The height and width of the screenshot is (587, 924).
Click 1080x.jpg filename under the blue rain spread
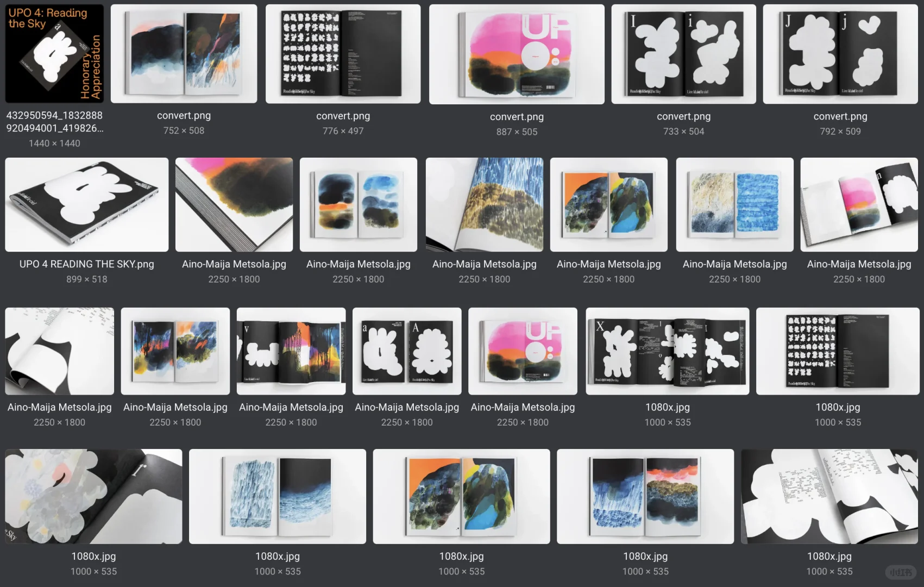click(278, 556)
